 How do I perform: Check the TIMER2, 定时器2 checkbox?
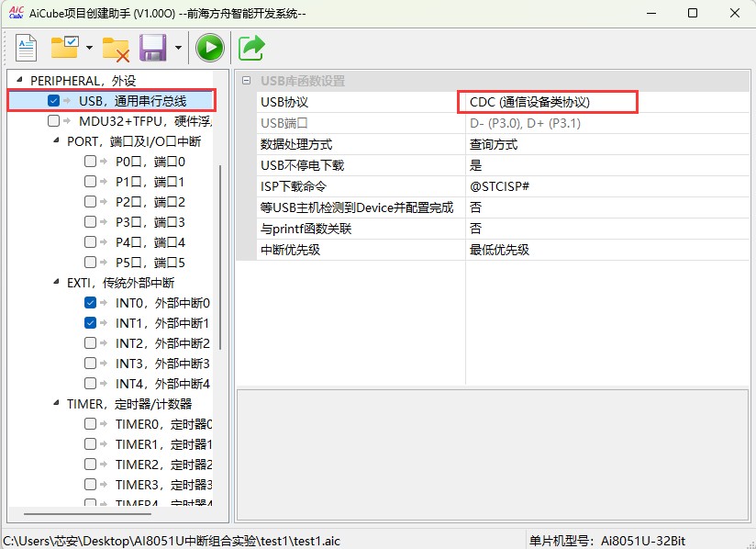pos(90,465)
